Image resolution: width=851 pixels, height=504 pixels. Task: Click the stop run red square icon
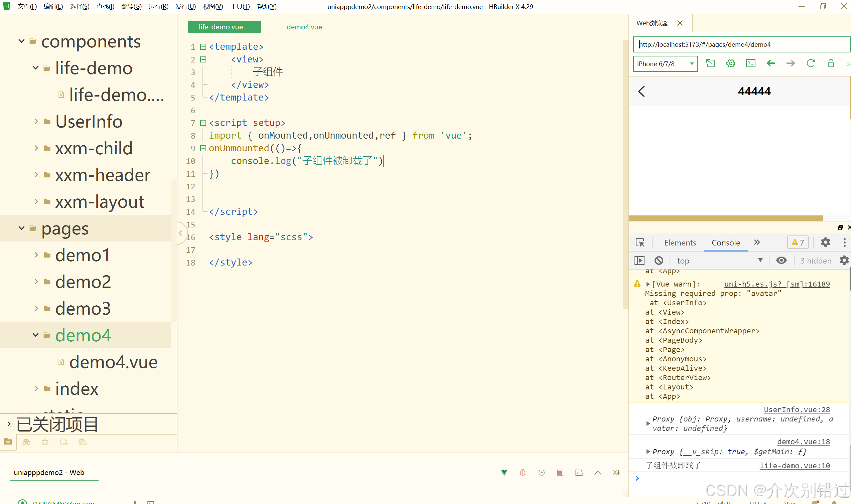point(560,472)
